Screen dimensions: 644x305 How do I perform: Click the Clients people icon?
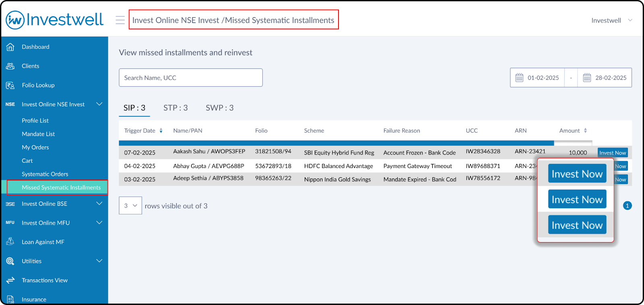point(10,66)
